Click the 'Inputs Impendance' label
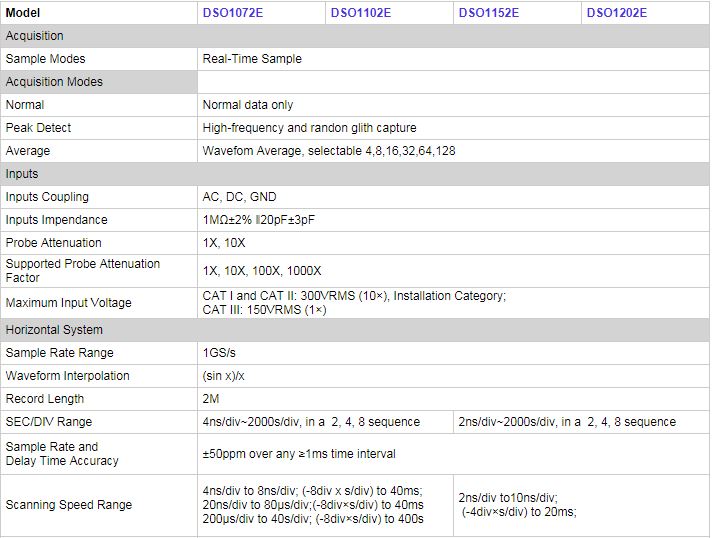 tap(57, 220)
